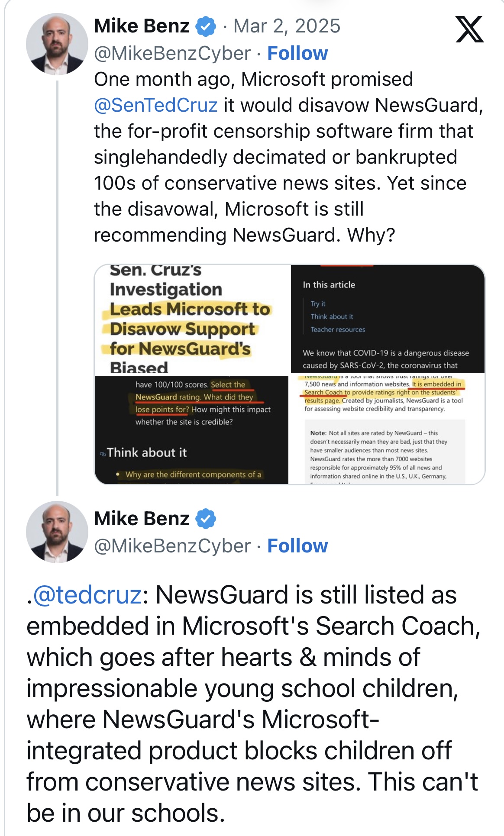The image size is (504, 836).
Task: Open Mike Benz's second profile picture
Action: 57,532
